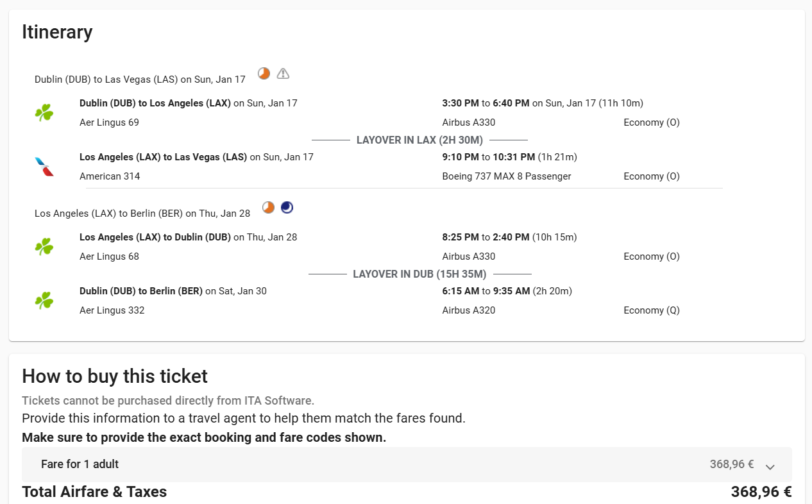Click the Total Airfare & Taxes amount
812x504 pixels.
(761, 492)
